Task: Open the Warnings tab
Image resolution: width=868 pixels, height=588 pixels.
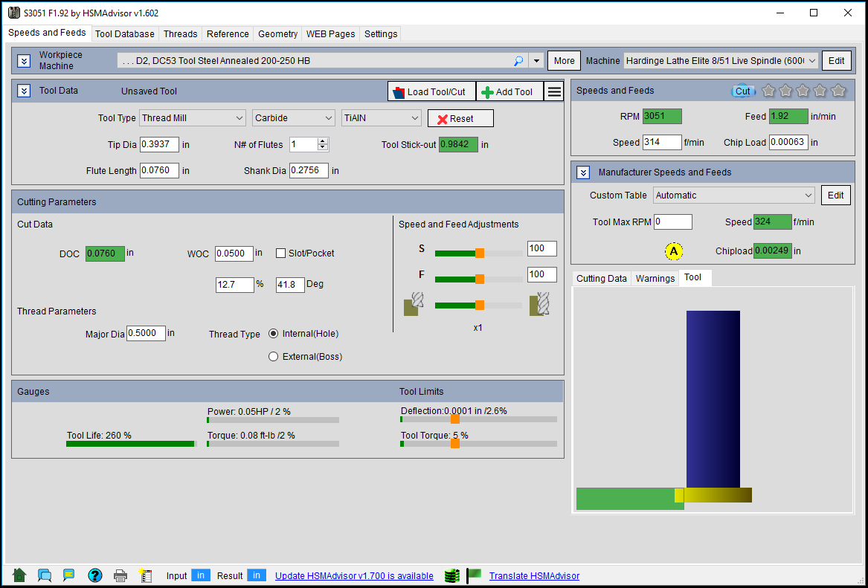Action: pyautogui.click(x=655, y=278)
